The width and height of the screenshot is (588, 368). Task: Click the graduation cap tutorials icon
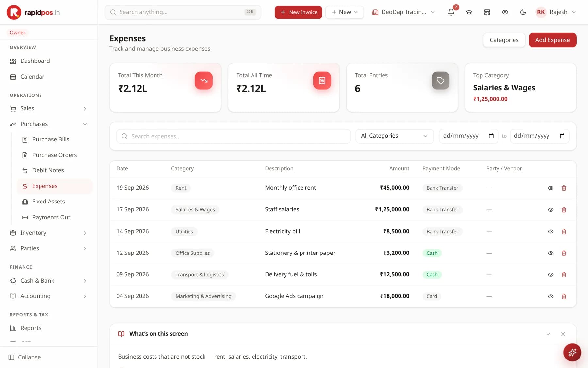[469, 12]
